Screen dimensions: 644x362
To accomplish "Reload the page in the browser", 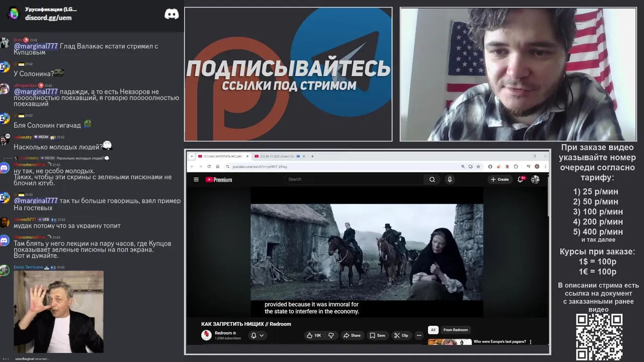I will coord(208,166).
